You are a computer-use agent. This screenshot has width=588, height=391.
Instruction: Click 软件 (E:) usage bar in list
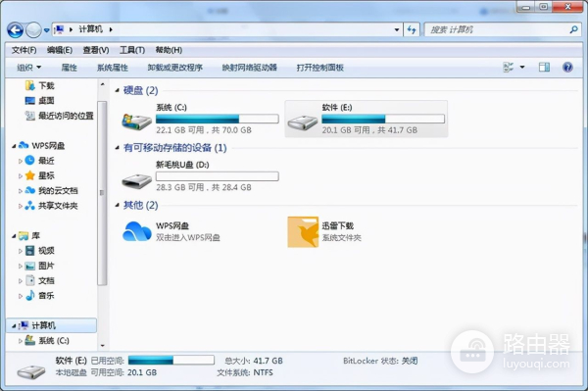383,119
